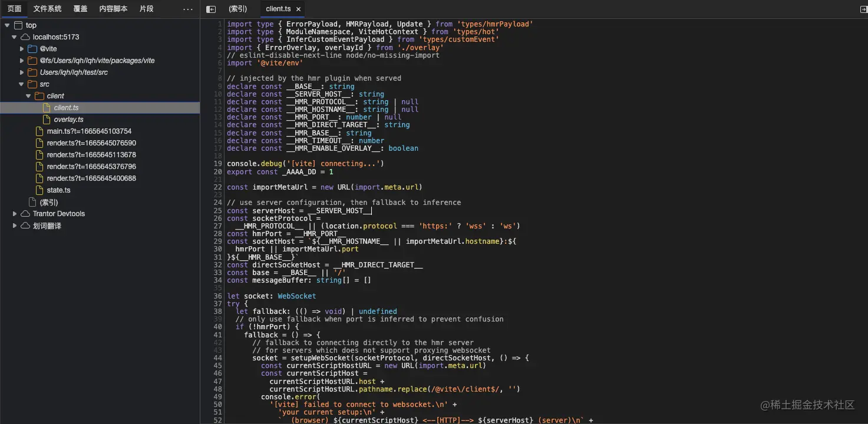868x424 pixels.
Task: Open the sidebar more options menu
Action: tap(188, 9)
